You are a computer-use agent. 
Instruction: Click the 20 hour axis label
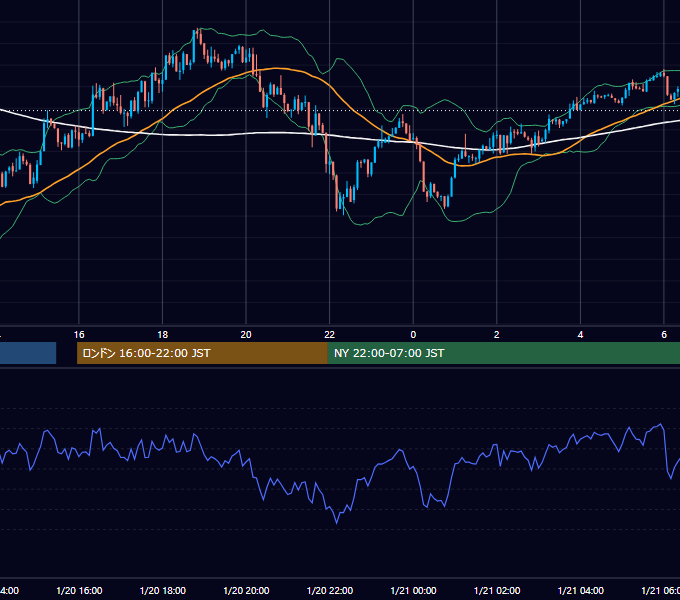246,335
